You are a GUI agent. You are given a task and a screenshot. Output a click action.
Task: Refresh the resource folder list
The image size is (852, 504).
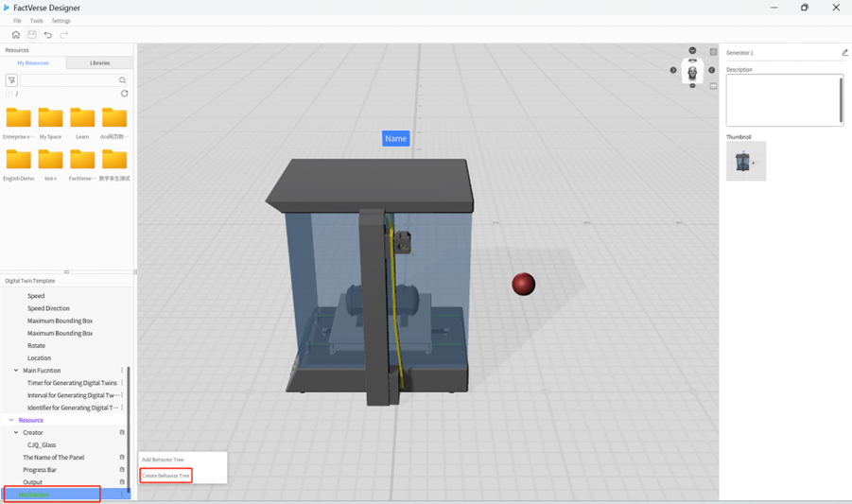[x=125, y=94]
